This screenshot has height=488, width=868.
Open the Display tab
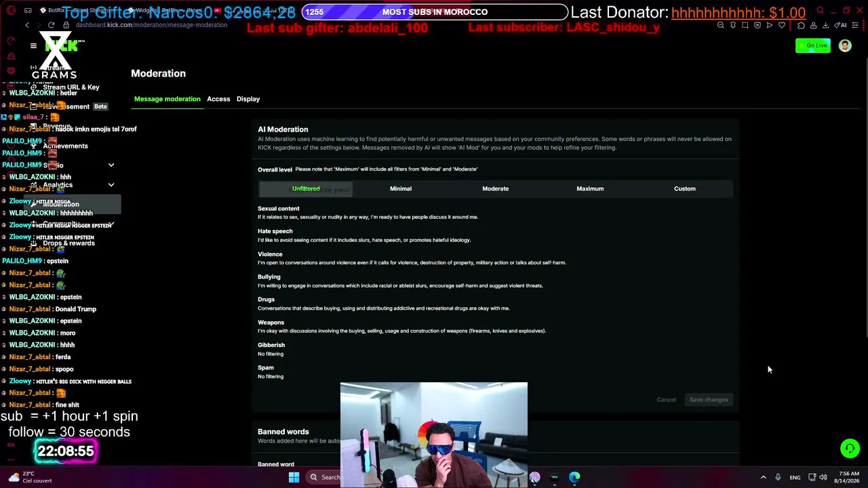(x=248, y=99)
